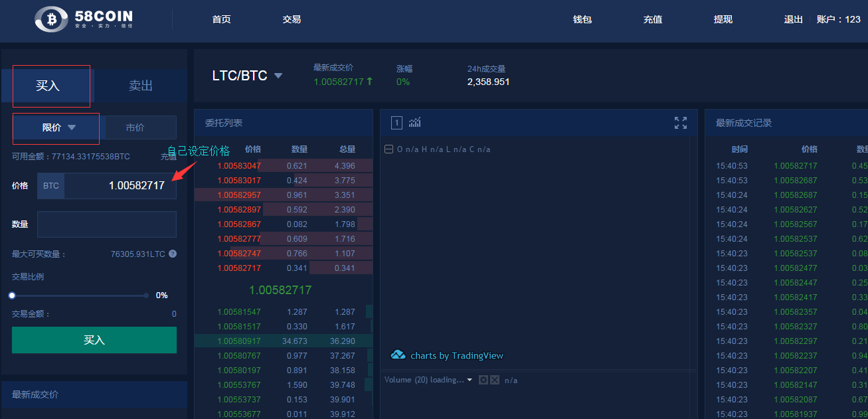
Task: Open chart indicators via bar-chart icon
Action: (415, 123)
